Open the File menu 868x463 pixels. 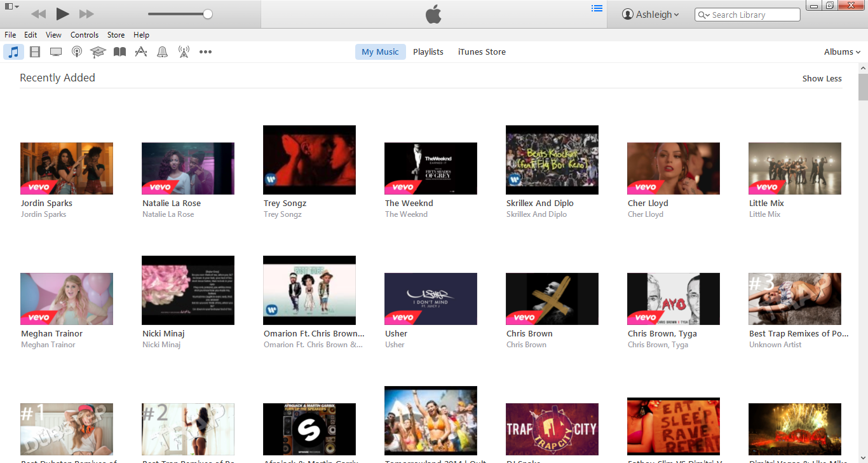click(10, 35)
